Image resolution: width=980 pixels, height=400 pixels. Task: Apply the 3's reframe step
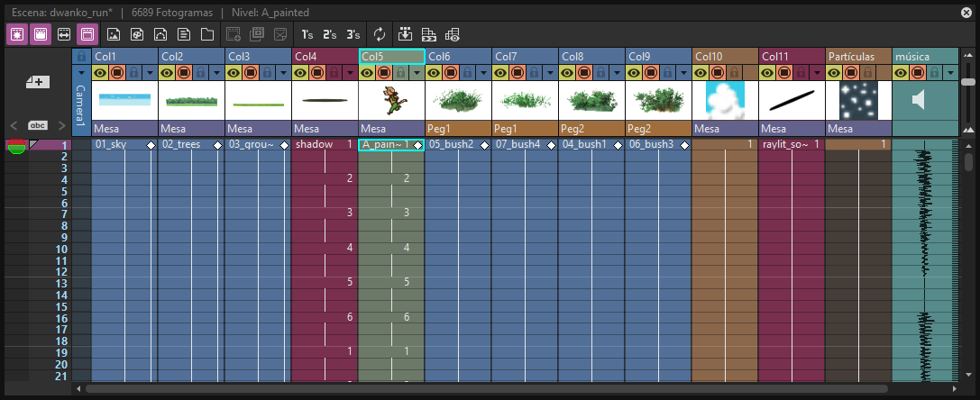[353, 34]
